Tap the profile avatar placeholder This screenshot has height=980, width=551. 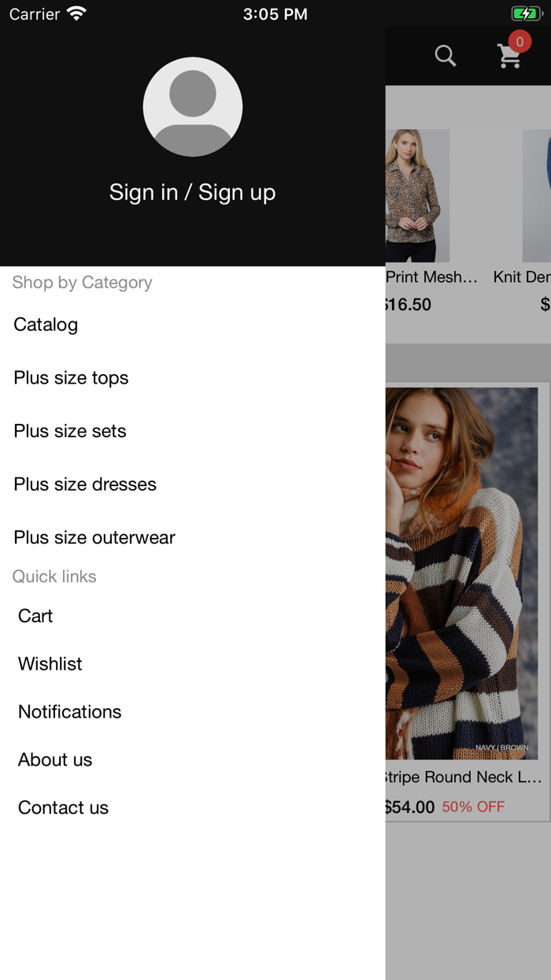(x=193, y=107)
